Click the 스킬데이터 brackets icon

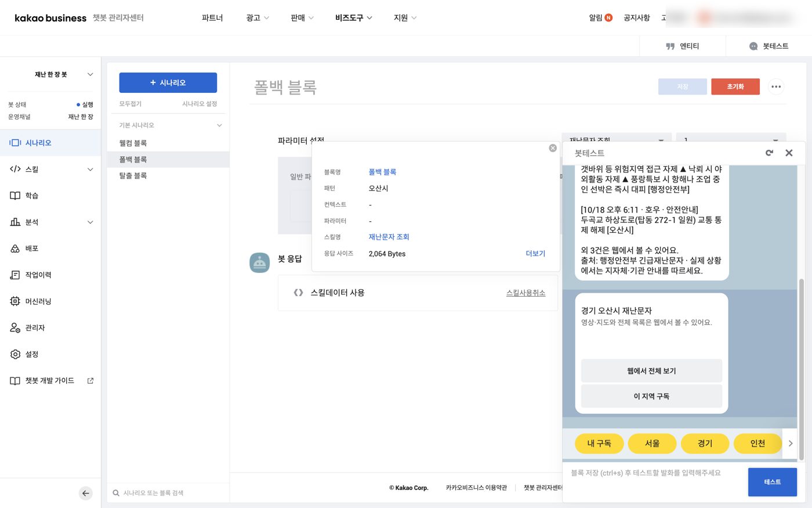(x=298, y=293)
